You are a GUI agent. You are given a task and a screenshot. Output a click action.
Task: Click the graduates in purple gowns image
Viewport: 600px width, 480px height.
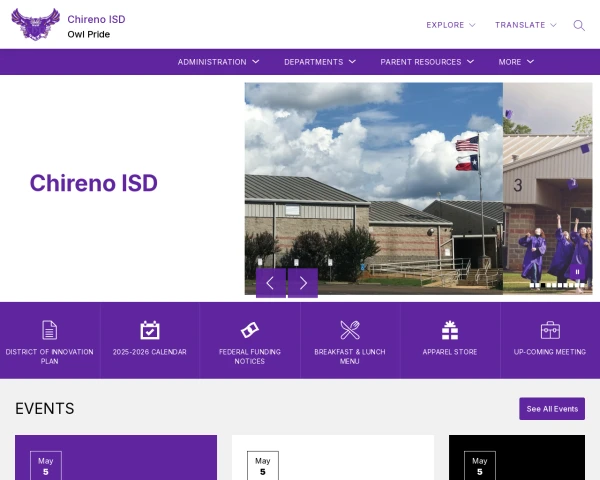pyautogui.click(x=548, y=188)
